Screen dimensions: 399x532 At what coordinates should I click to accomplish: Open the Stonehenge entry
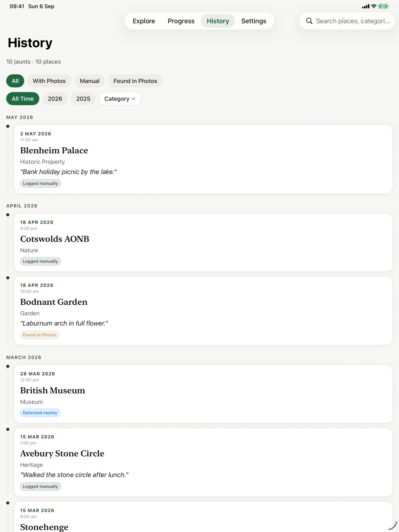[x=203, y=517]
